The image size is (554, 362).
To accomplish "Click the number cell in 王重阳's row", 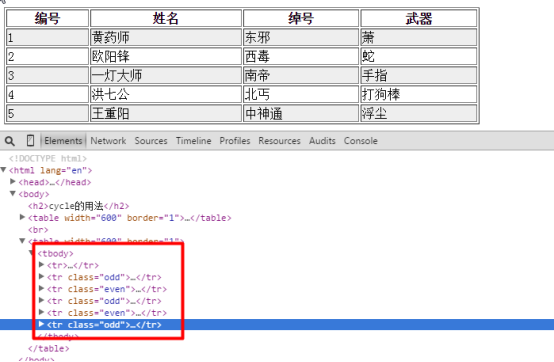I will click(x=47, y=113).
